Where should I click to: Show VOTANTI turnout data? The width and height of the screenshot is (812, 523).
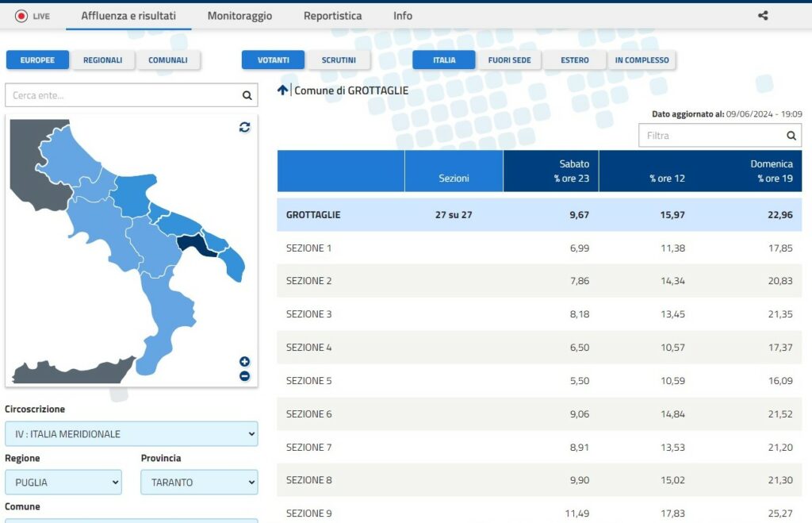274,60
